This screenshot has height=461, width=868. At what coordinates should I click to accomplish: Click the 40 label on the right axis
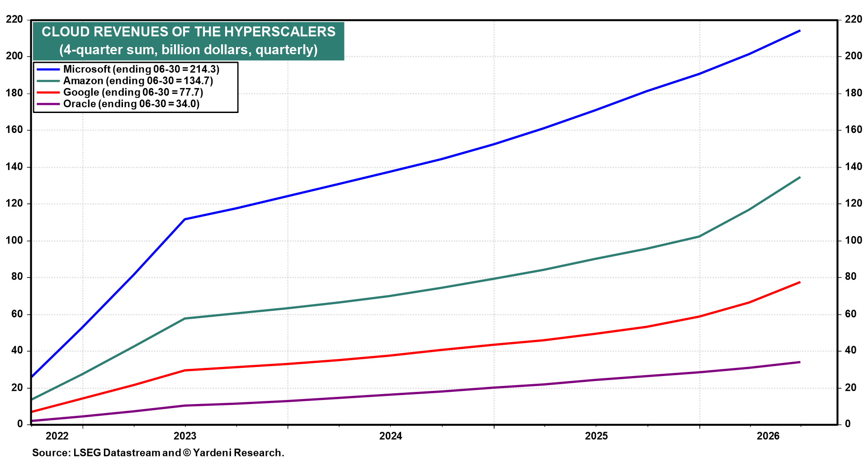[x=851, y=351]
